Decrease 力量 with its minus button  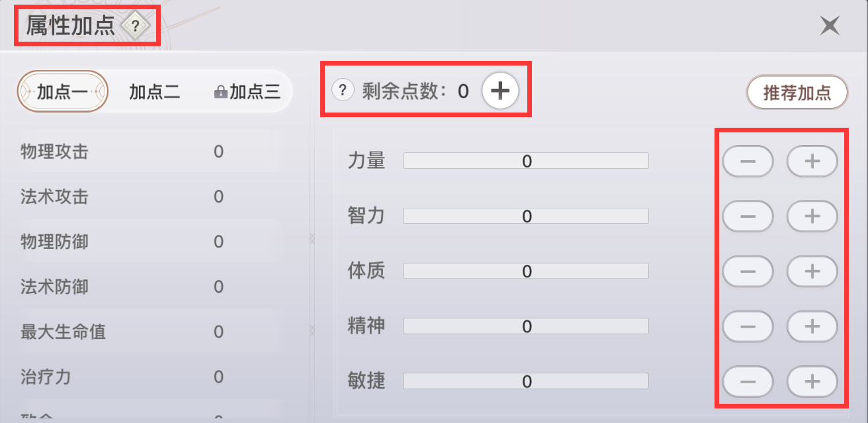pyautogui.click(x=748, y=162)
